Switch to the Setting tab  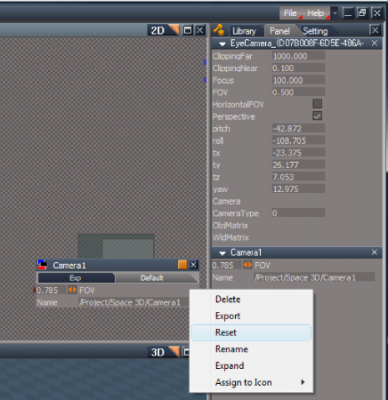(315, 31)
